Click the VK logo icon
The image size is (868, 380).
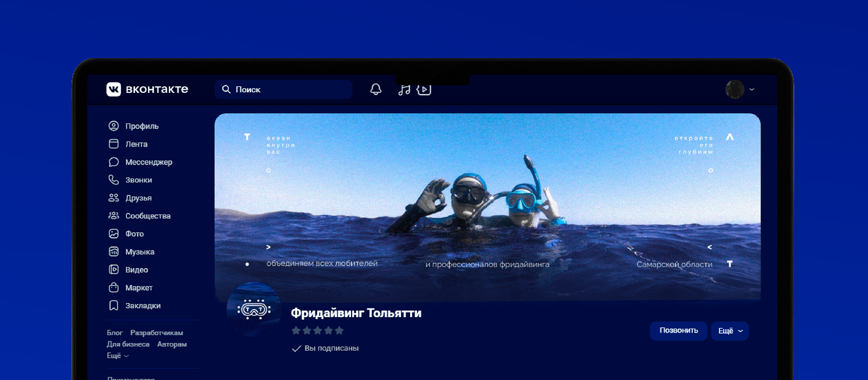(113, 89)
